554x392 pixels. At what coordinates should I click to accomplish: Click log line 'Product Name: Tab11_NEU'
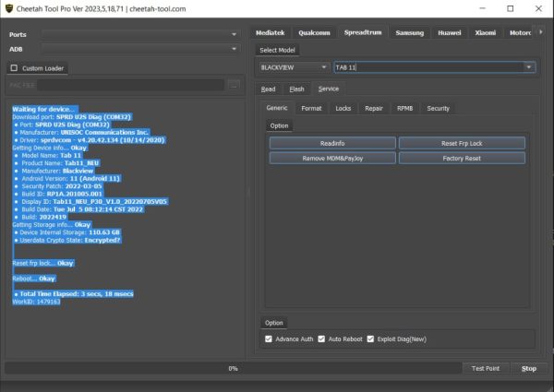(57, 163)
